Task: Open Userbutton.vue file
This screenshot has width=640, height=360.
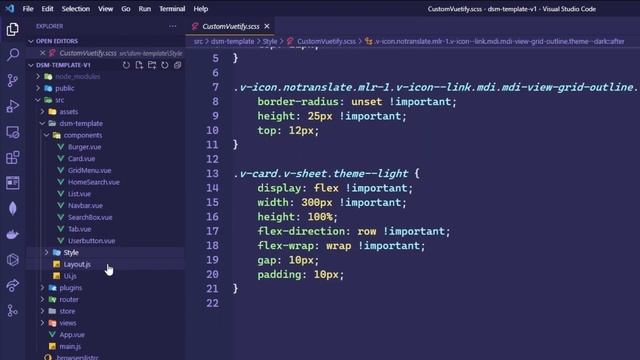Action: [91, 241]
